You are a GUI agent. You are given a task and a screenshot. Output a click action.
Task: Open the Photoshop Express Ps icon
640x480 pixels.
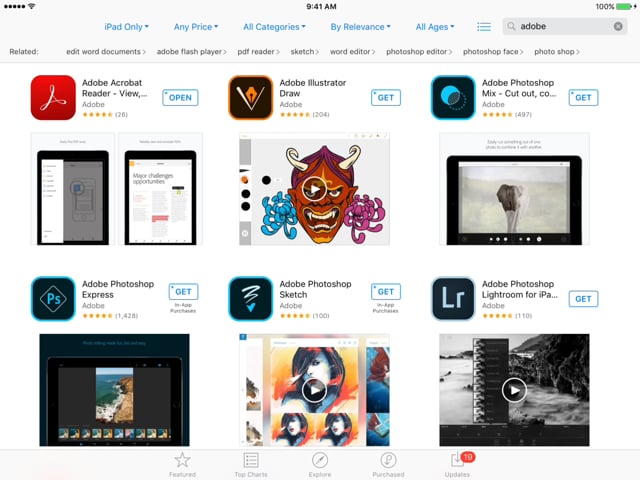(53, 298)
